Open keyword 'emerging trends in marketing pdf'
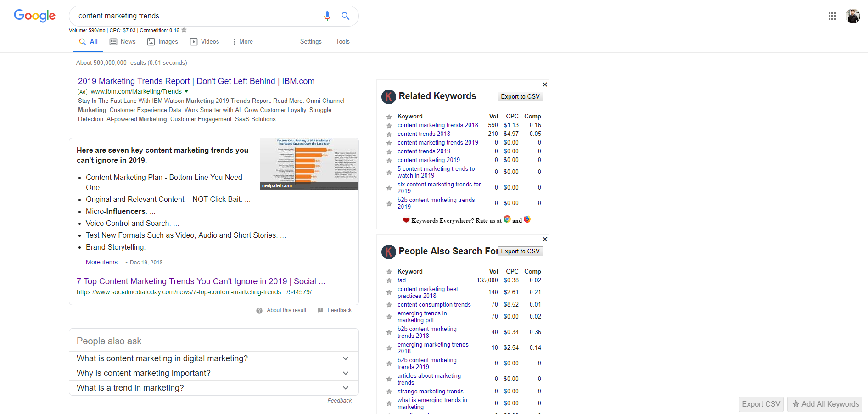The height and width of the screenshot is (414, 868). pyautogui.click(x=422, y=317)
